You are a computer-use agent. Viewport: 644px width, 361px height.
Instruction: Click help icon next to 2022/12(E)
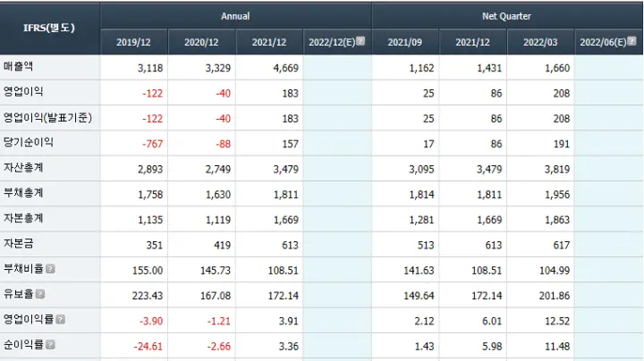(360, 41)
